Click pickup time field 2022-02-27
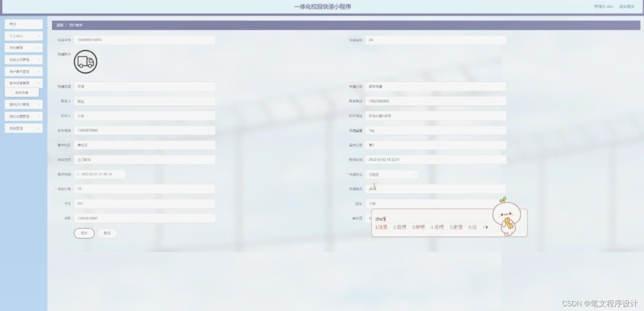Viewport: 644px width, 311px height. click(100, 174)
